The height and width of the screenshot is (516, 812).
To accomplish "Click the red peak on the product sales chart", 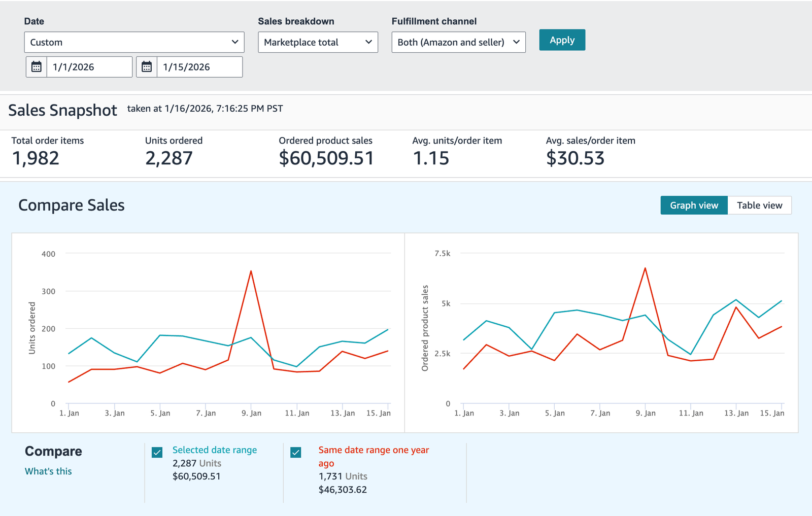I will pos(645,268).
